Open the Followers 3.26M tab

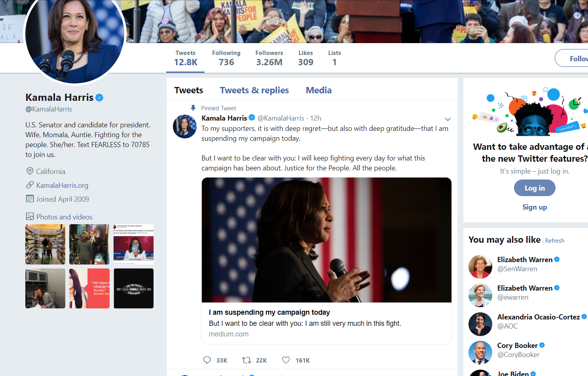269,59
